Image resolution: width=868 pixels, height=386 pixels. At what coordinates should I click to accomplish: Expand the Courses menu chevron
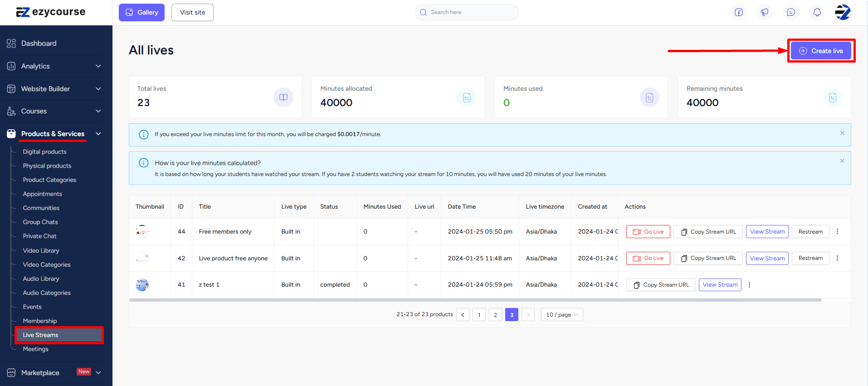pyautogui.click(x=98, y=111)
